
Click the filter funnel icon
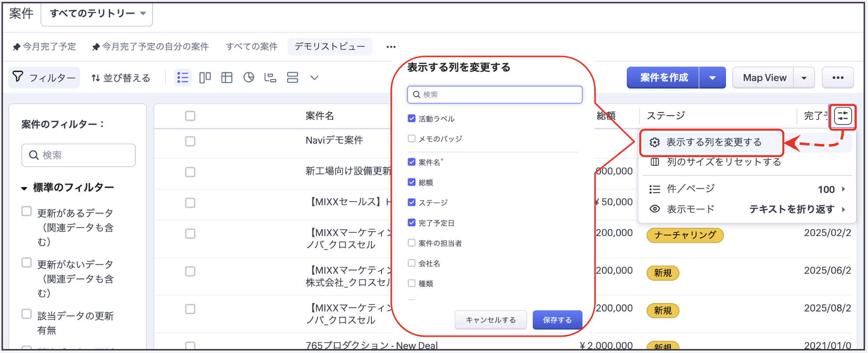coord(18,77)
